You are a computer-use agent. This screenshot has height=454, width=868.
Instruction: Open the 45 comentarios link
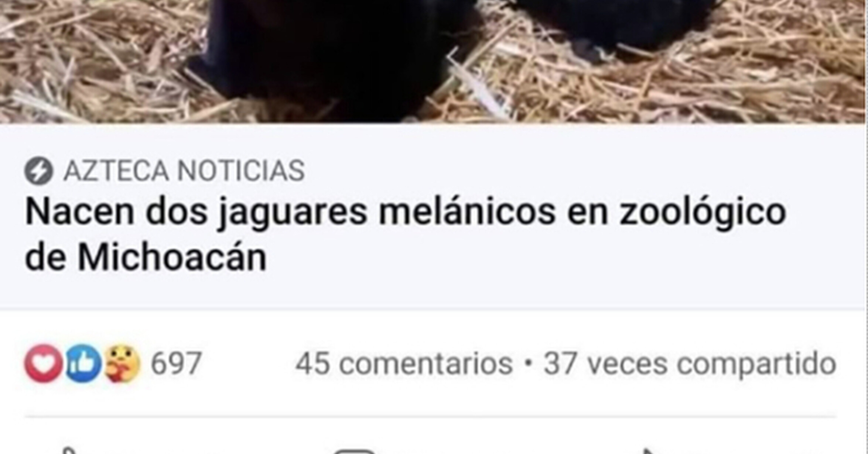coord(404,364)
